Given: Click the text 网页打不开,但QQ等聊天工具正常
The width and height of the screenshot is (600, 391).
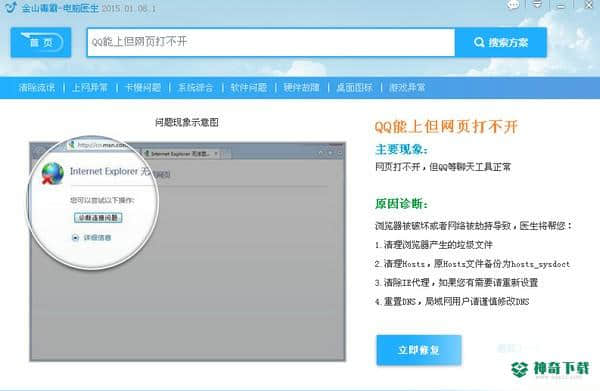Looking at the screenshot, I should pos(443,167).
